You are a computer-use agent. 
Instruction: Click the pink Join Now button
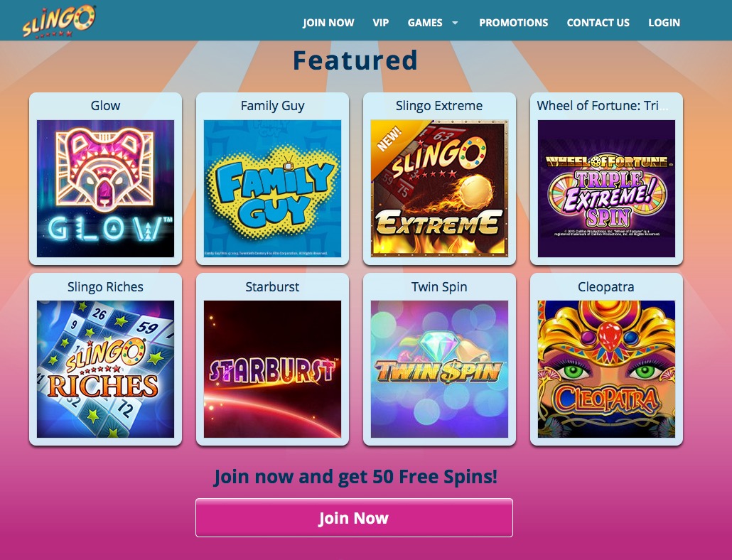pyautogui.click(x=354, y=517)
